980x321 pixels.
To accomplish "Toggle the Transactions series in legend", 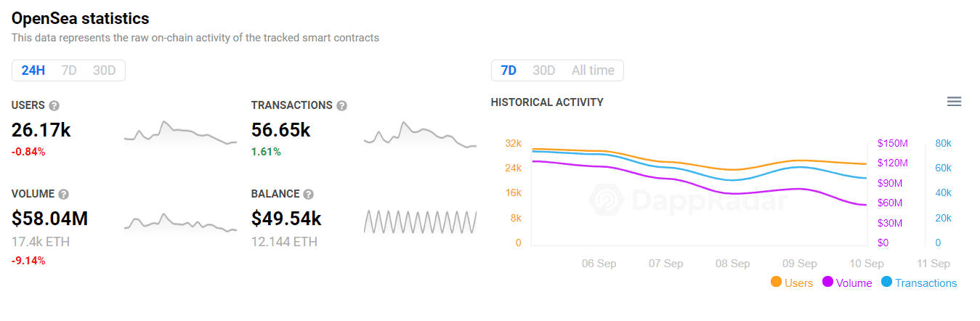I will (x=919, y=283).
